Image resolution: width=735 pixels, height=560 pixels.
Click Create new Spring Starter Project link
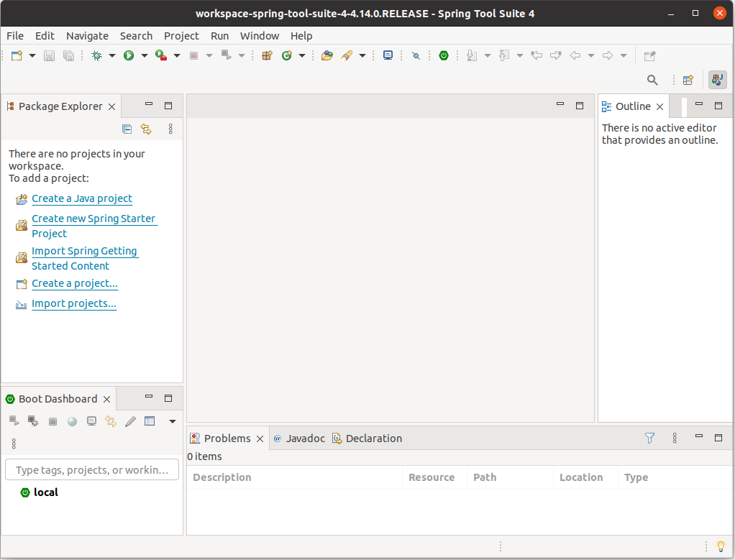click(x=93, y=226)
